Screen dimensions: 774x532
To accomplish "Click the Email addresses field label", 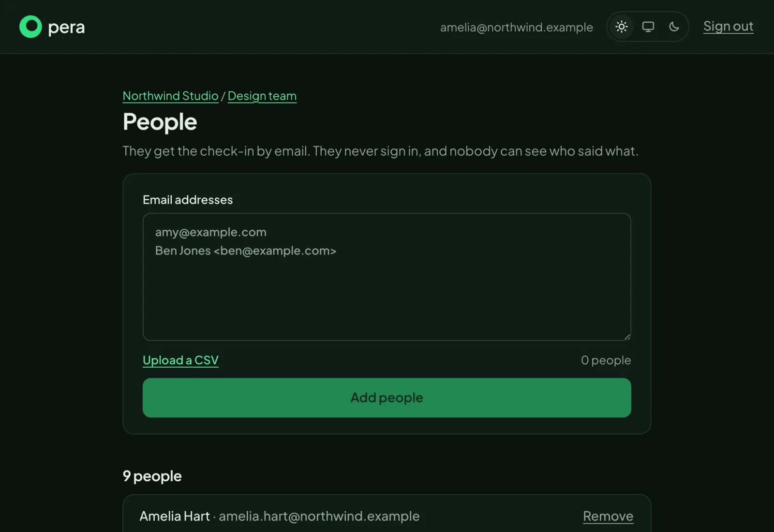I will [188, 200].
